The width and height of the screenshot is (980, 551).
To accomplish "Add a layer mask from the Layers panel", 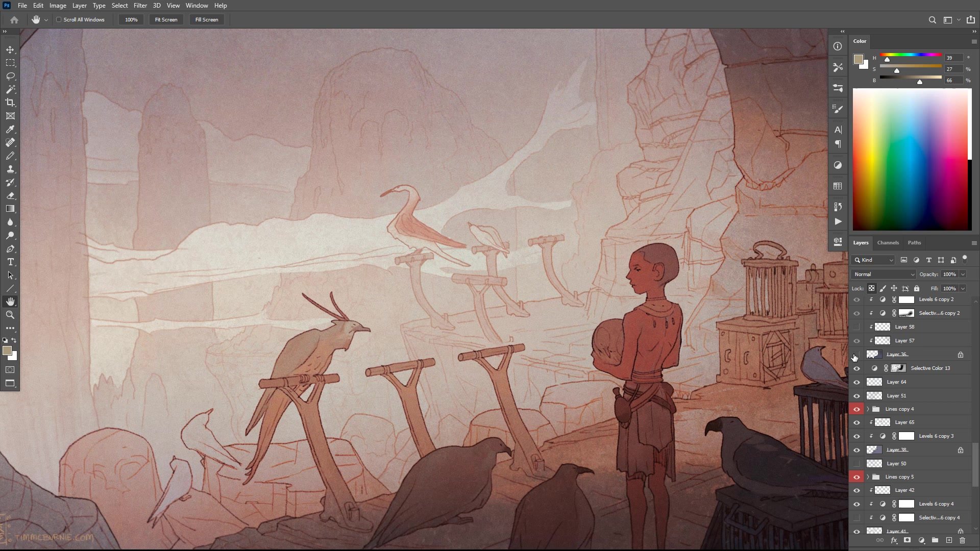I will (x=908, y=540).
